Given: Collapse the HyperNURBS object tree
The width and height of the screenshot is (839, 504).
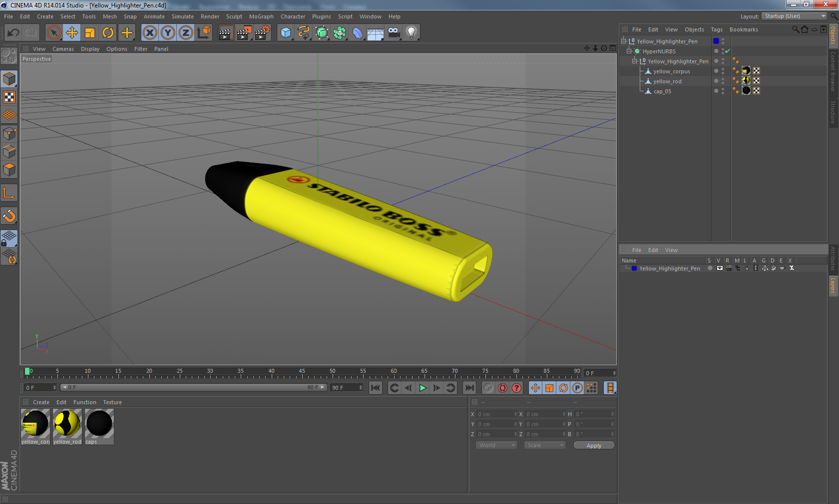Looking at the screenshot, I should coord(629,51).
